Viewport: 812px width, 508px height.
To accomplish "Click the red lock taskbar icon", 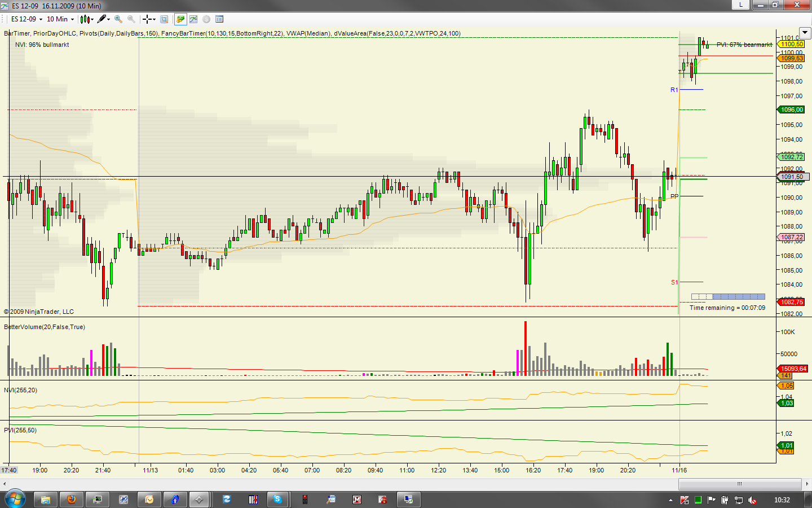I will tap(383, 500).
